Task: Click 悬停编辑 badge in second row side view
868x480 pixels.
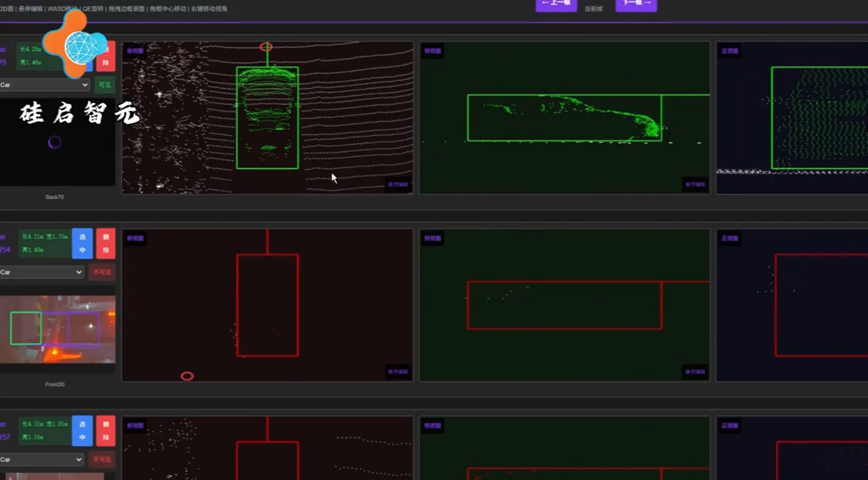Action: [695, 372]
